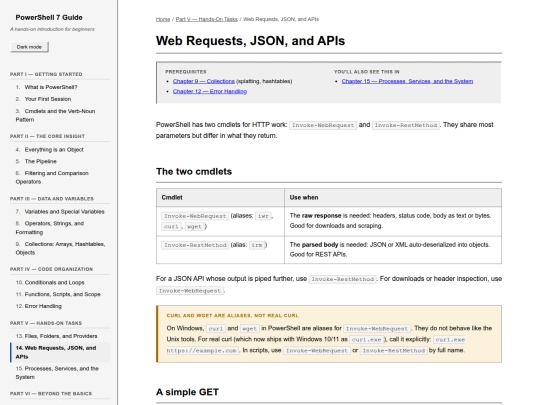
Task: Click 'https://example.com' code in the callout
Action: [x=202, y=351]
